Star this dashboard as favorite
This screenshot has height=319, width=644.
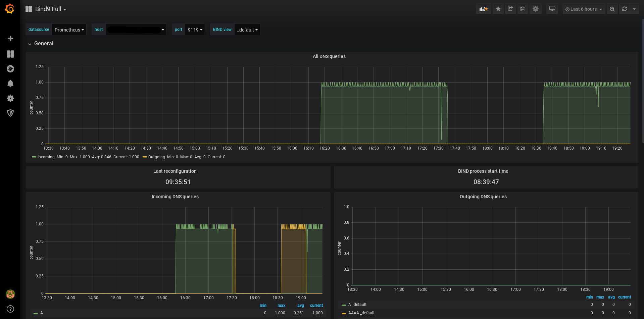(498, 9)
